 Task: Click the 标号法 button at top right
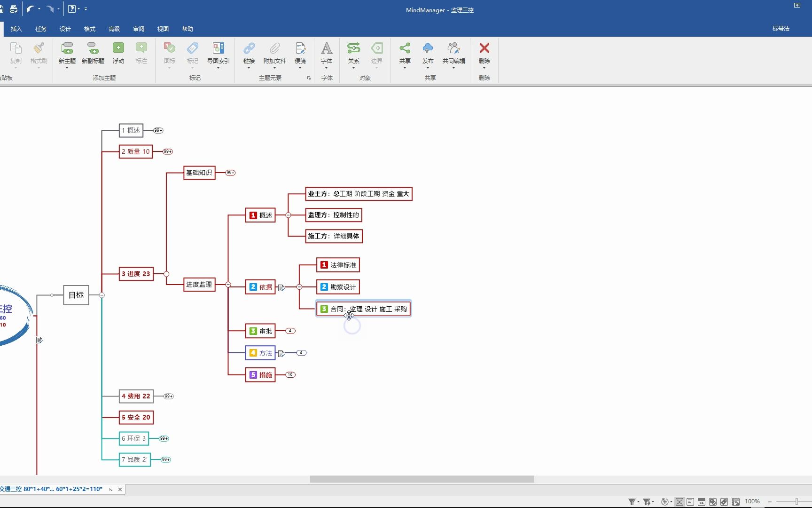click(x=781, y=29)
